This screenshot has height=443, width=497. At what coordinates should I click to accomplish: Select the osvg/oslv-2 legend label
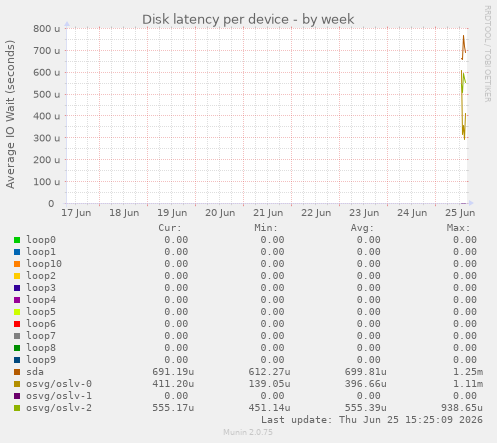click(59, 408)
